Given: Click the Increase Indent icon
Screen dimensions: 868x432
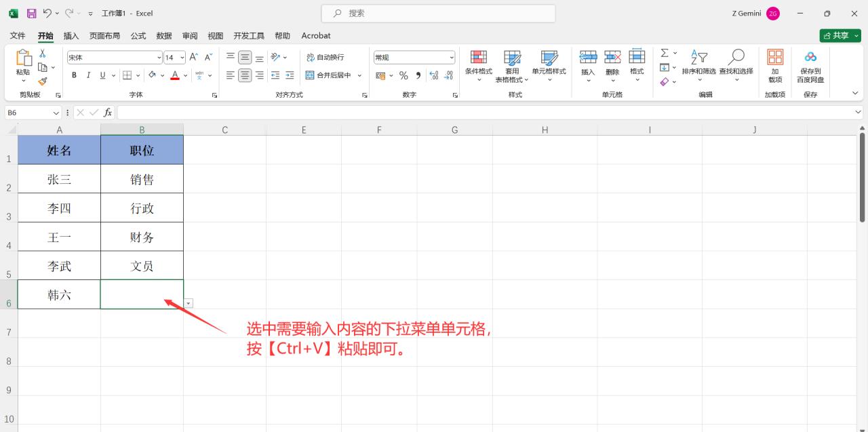Looking at the screenshot, I should point(290,75).
